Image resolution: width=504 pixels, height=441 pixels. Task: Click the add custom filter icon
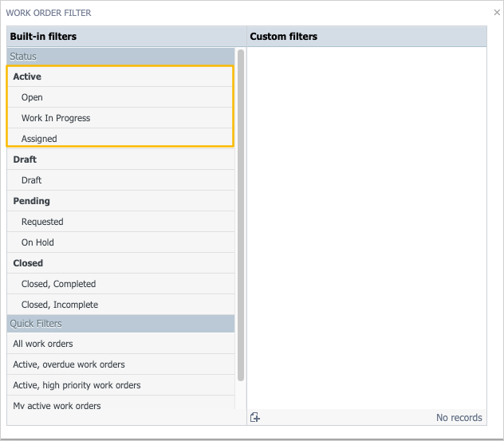click(x=255, y=417)
